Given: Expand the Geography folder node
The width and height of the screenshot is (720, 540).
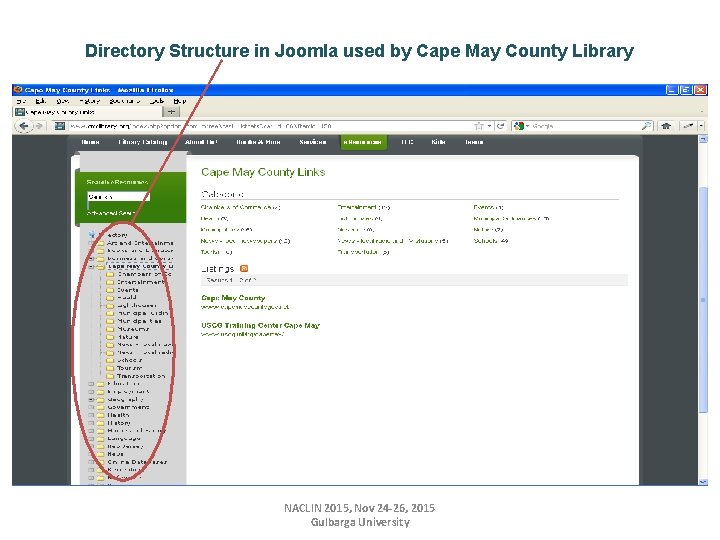Looking at the screenshot, I should [x=91, y=399].
